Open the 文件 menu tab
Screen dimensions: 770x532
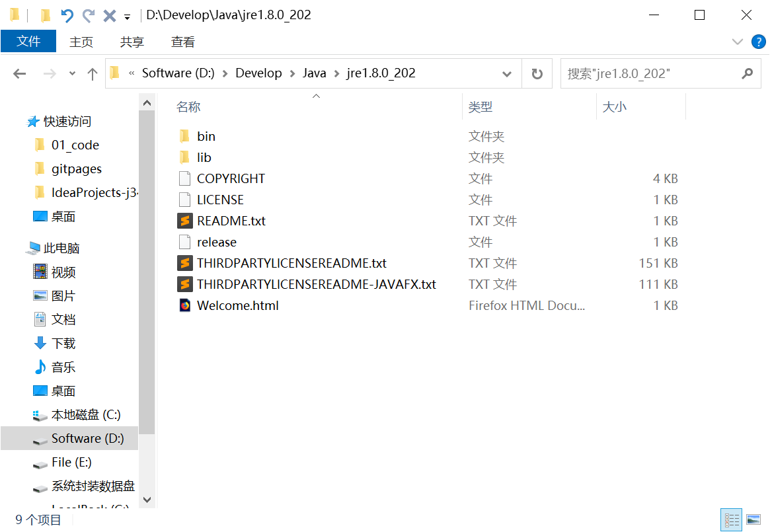pyautogui.click(x=28, y=42)
